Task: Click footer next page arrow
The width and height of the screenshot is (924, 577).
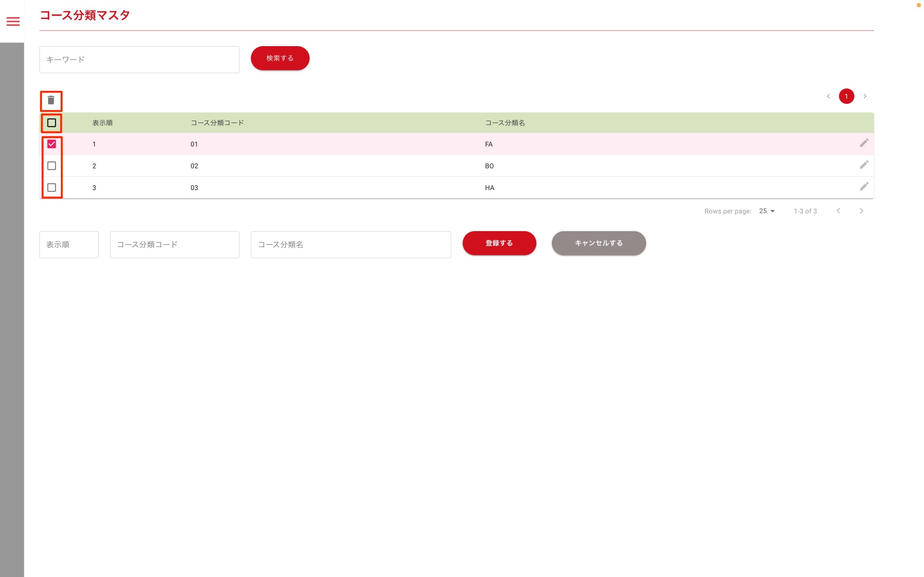Action: click(861, 211)
